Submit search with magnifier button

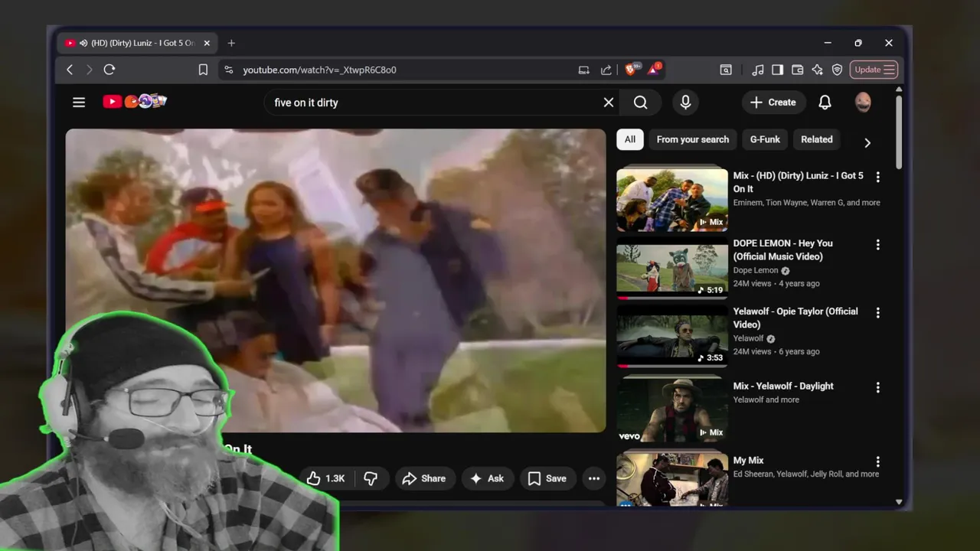pyautogui.click(x=641, y=103)
